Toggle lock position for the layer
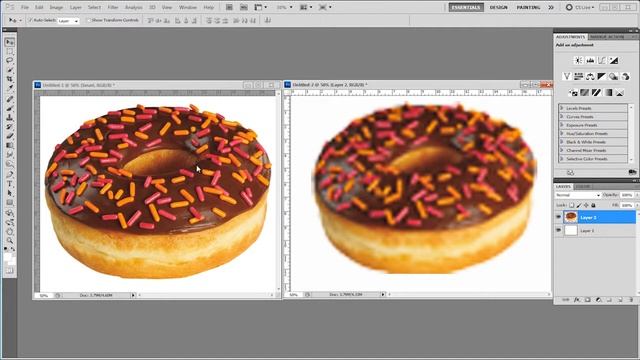The width and height of the screenshot is (640, 360). click(x=586, y=205)
